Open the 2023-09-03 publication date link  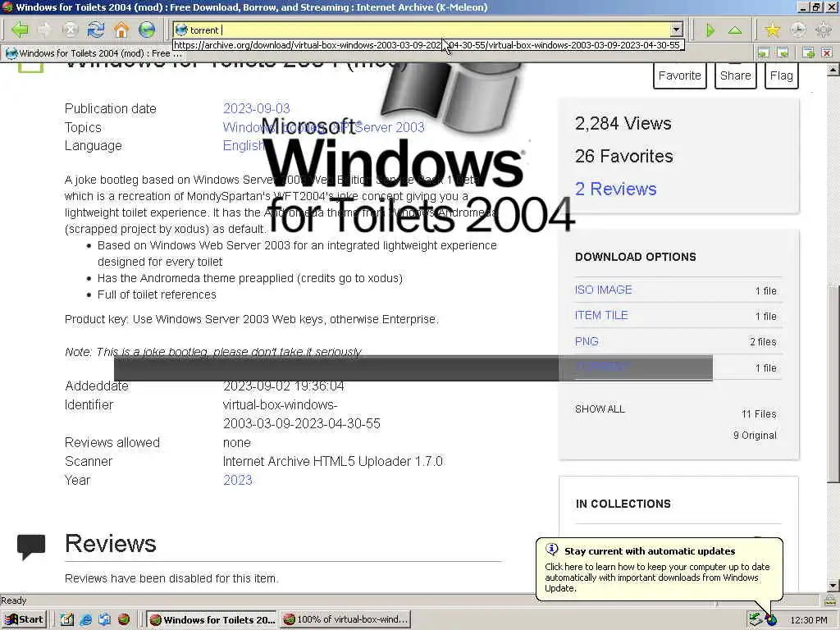[256, 108]
